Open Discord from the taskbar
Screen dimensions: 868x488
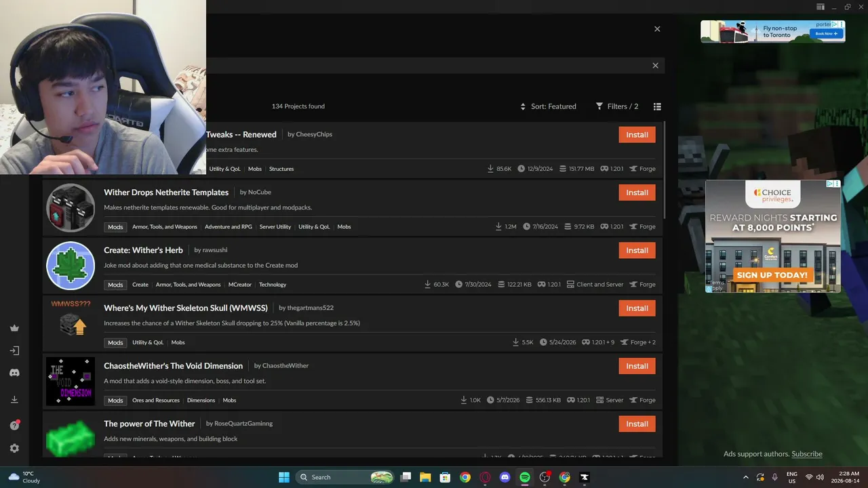505,477
